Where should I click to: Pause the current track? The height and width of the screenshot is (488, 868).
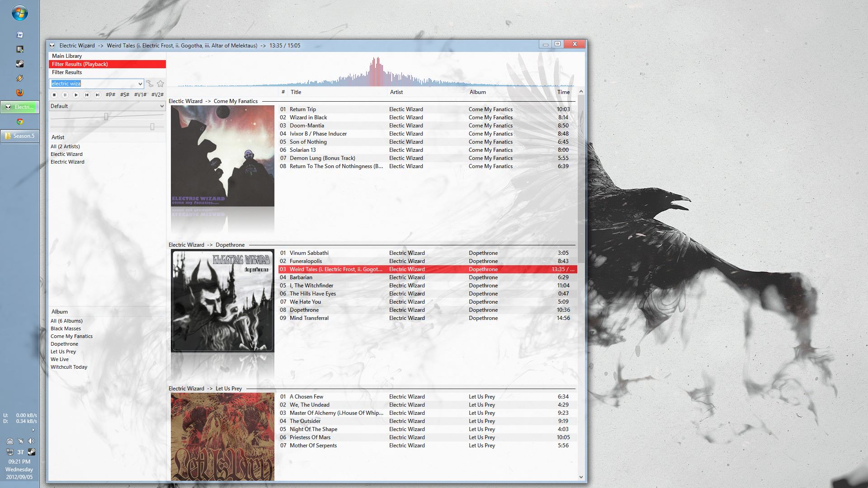[x=65, y=95]
